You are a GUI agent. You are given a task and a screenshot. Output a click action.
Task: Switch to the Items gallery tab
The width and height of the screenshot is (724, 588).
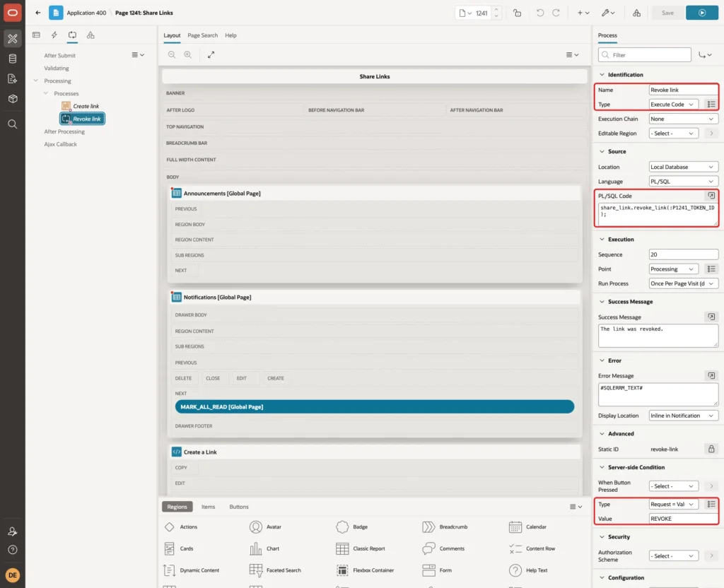(x=209, y=507)
